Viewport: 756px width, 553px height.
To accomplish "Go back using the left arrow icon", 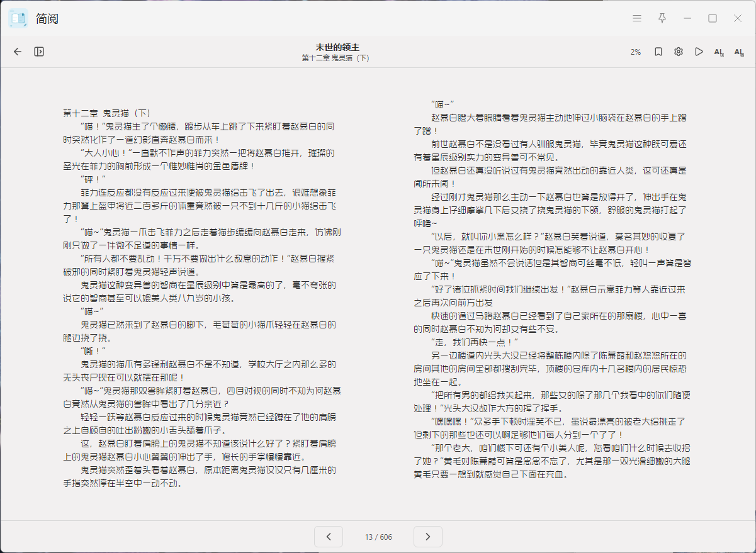I will pyautogui.click(x=18, y=52).
